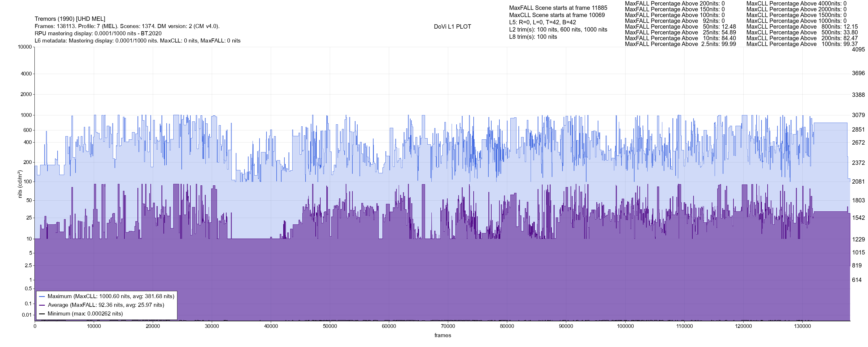
Task: Click the 4095 right axis PQ value
Action: click(858, 49)
